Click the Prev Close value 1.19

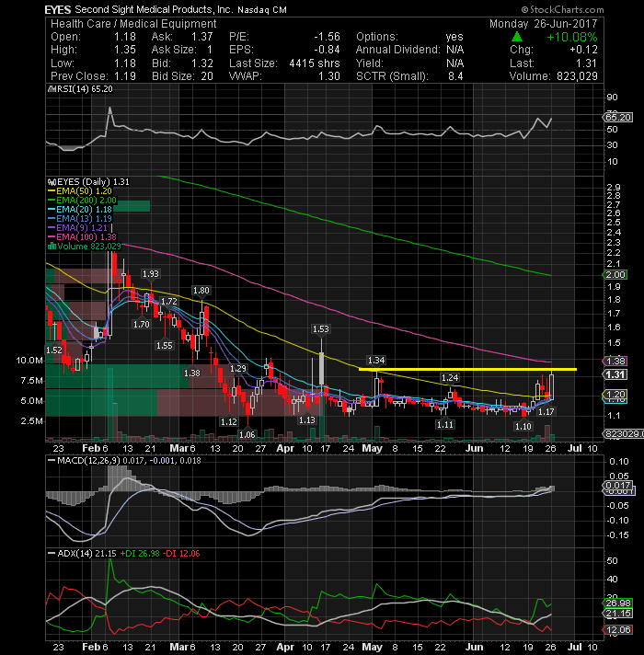pyautogui.click(x=125, y=76)
